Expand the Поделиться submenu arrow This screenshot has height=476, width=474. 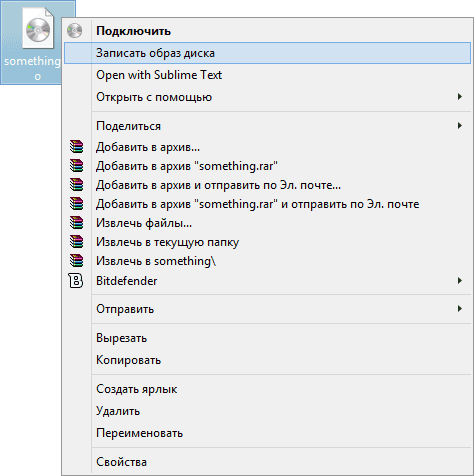point(460,126)
